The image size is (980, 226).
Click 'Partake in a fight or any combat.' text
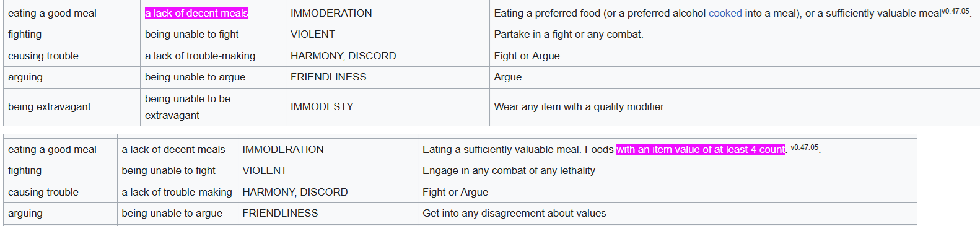coord(569,34)
